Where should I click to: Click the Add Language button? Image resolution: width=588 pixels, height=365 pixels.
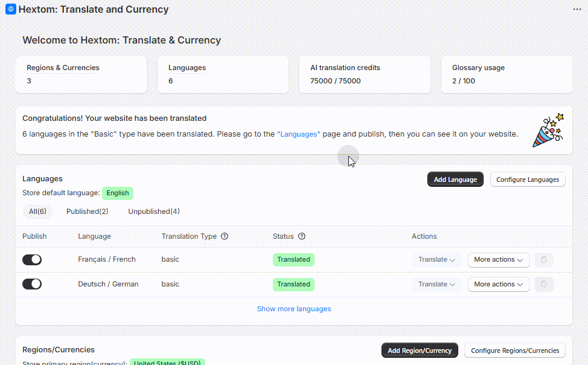click(x=455, y=179)
